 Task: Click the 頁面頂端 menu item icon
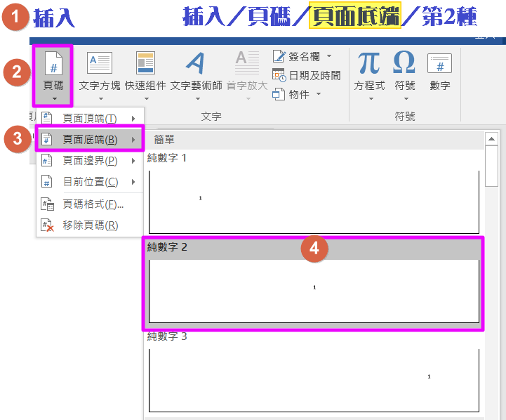point(46,118)
